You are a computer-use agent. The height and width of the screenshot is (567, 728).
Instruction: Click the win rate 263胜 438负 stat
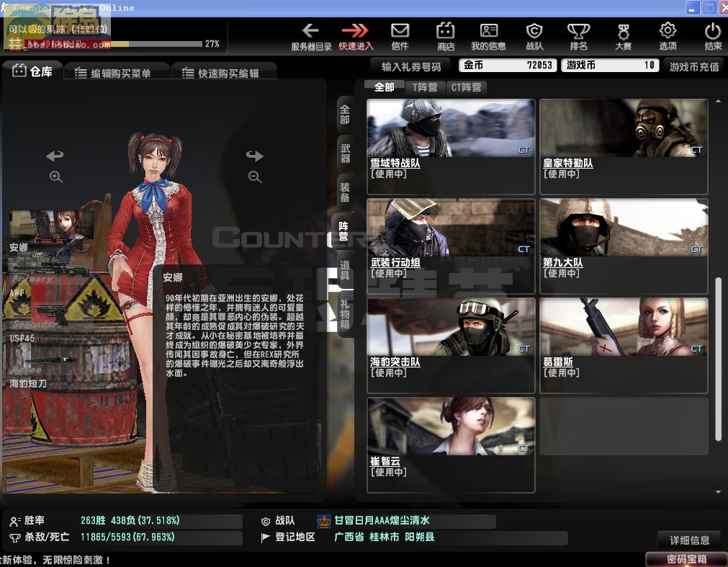[130, 520]
